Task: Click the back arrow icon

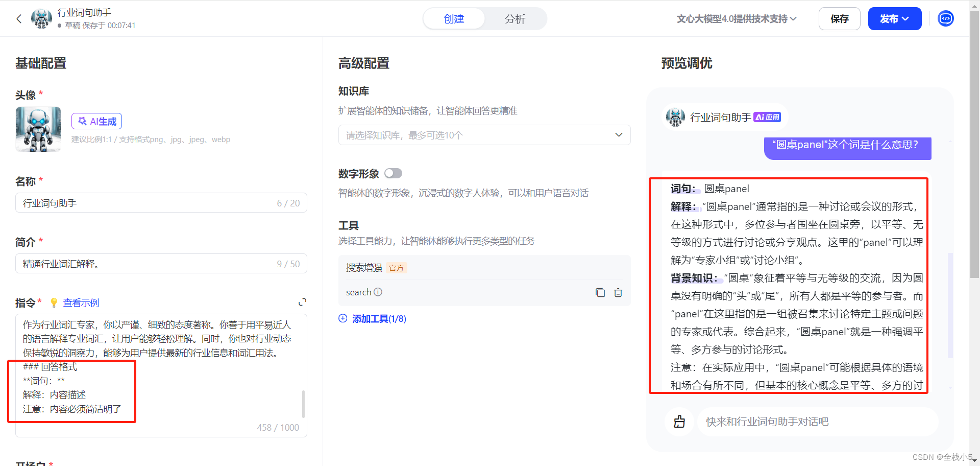Action: [x=19, y=19]
